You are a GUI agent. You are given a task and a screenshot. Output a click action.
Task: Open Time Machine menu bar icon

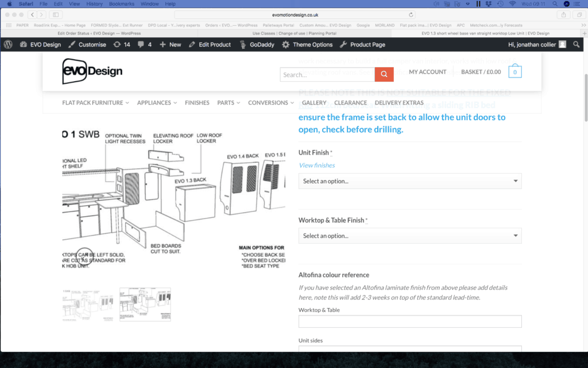pyautogui.click(x=500, y=4)
